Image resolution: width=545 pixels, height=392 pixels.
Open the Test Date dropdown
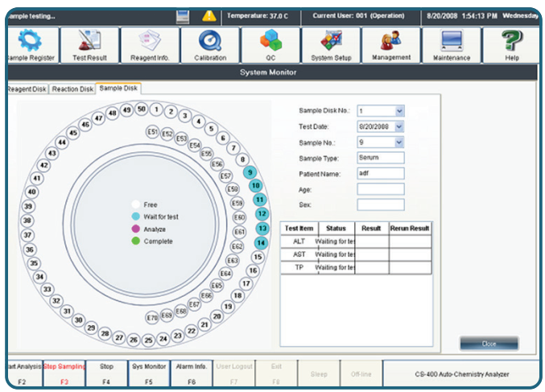[399, 126]
